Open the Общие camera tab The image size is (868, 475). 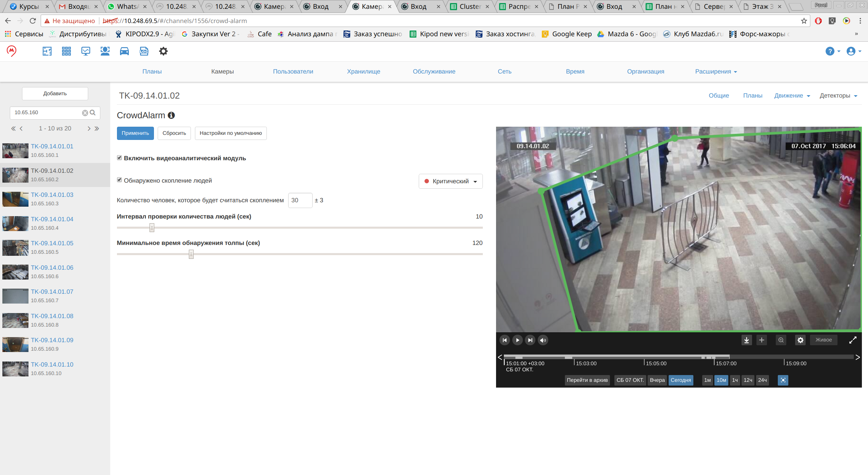click(x=719, y=96)
